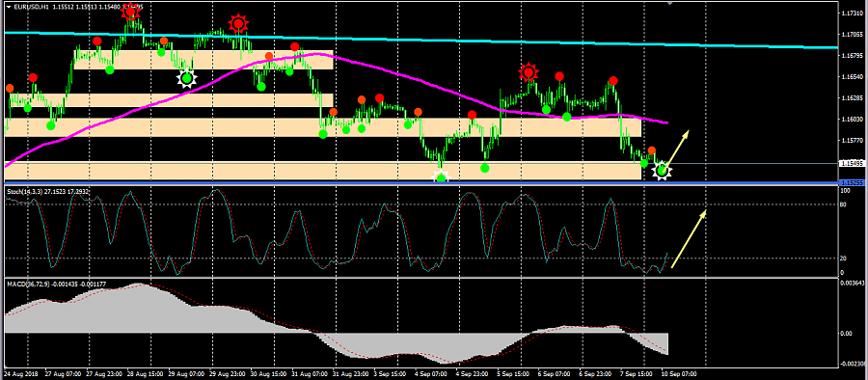The image size is (868, 380).
Task: Click the 1.16540 price axis value
Action: point(853,77)
